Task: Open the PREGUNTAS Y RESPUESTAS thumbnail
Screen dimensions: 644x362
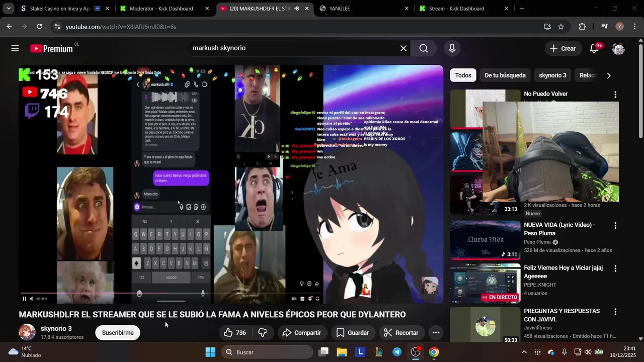Action: [x=485, y=324]
